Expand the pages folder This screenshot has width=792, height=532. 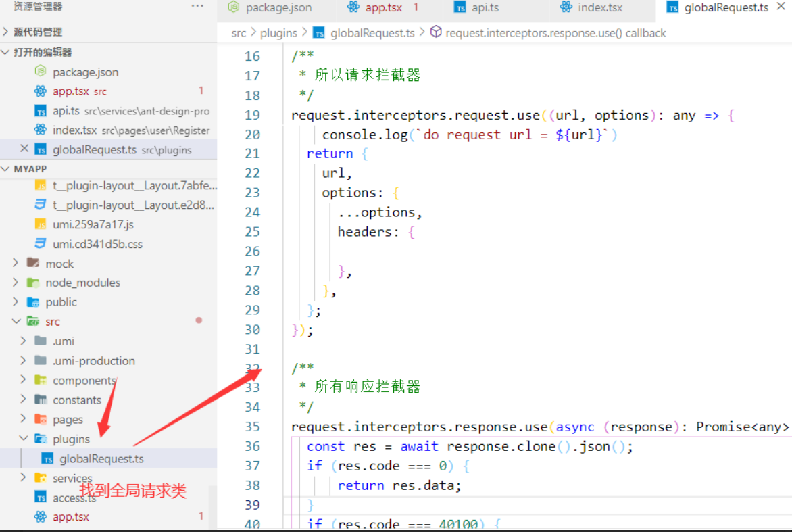click(24, 420)
